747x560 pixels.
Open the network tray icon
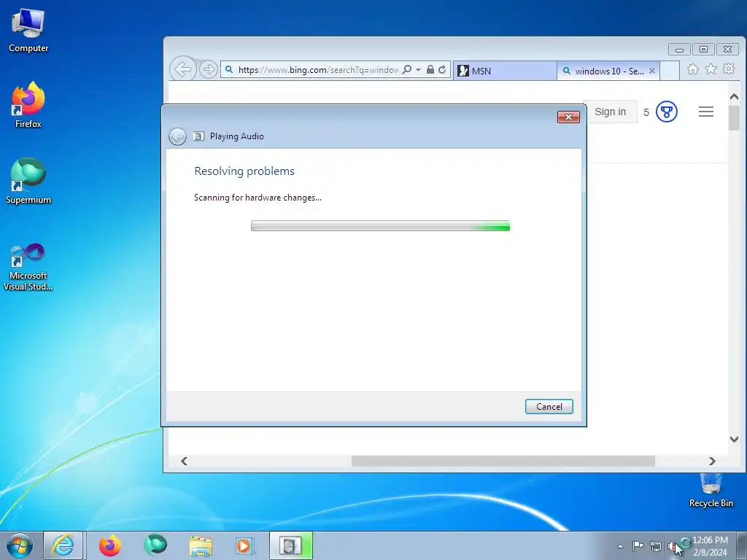[x=656, y=547]
